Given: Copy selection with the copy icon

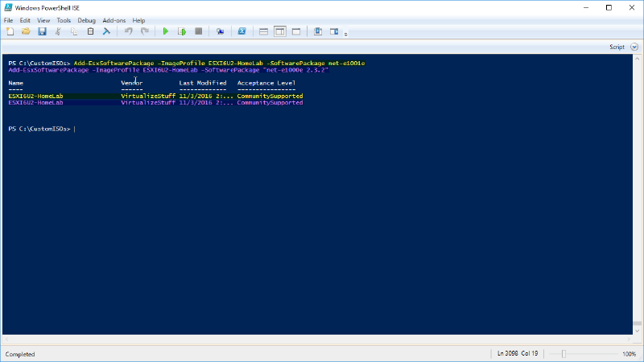Looking at the screenshot, I should [x=74, y=31].
